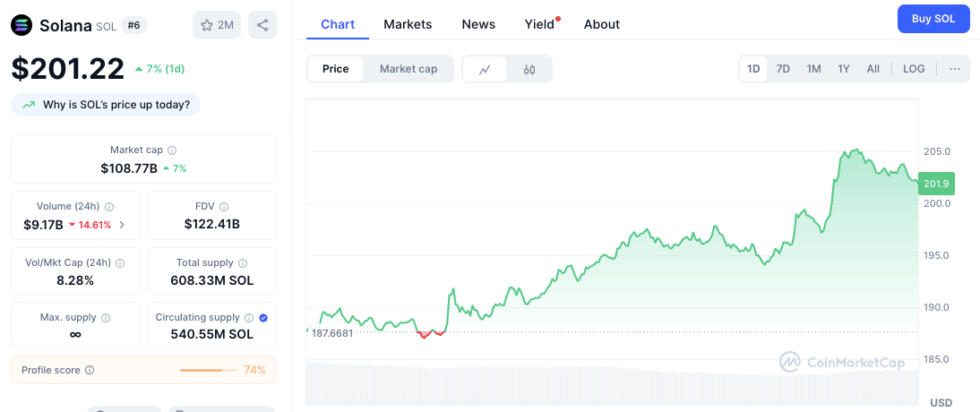
Task: Toggle chart to Market cap view
Action: tap(408, 69)
